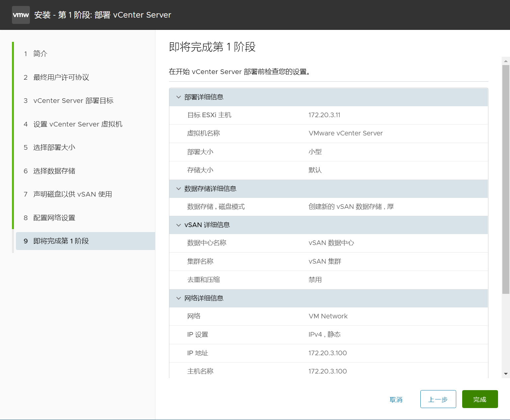Collapse the vSAN 详细信息 section chevron
This screenshot has height=420, width=510.
(x=179, y=225)
